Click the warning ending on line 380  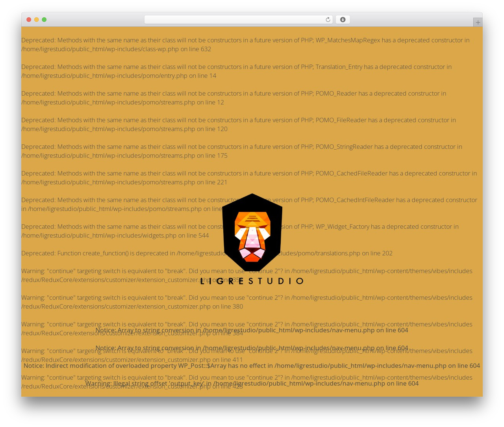[x=247, y=302]
